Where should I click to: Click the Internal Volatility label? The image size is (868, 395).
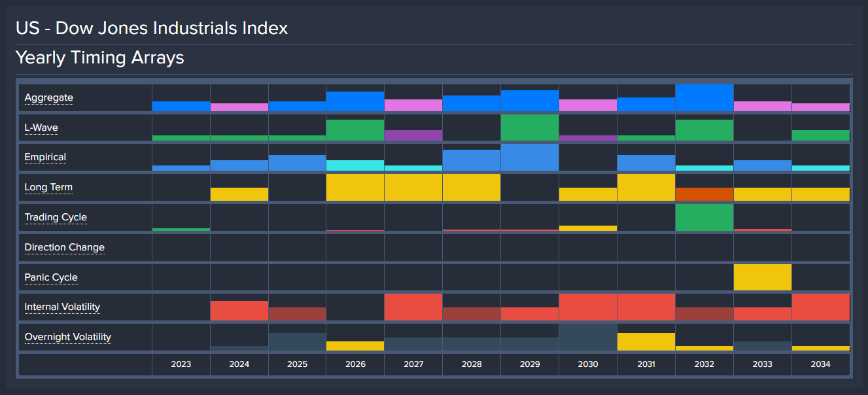coord(62,307)
